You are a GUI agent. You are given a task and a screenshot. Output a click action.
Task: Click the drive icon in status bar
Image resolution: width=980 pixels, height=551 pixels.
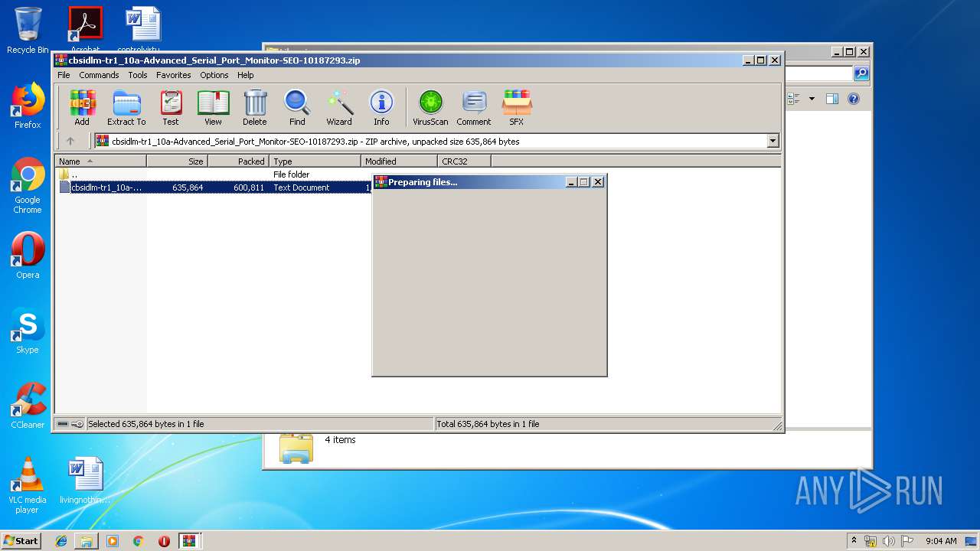click(x=63, y=424)
